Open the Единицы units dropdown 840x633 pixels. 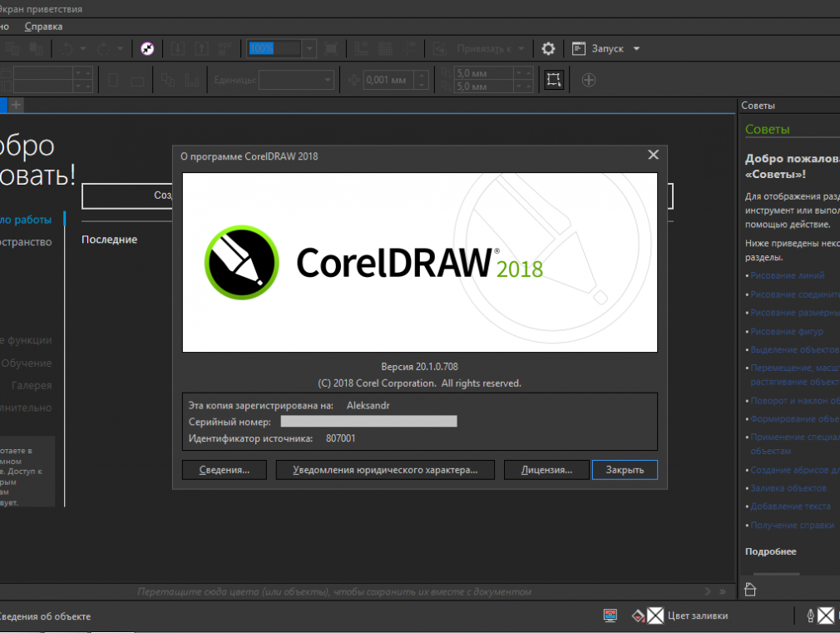pos(296,81)
